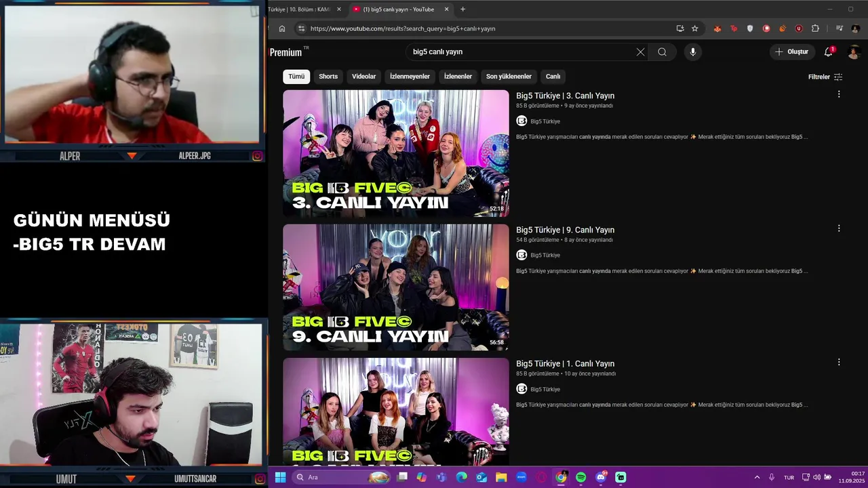The image size is (868, 488).
Task: Select the Son yüklenenler filter chip
Action: point(509,77)
